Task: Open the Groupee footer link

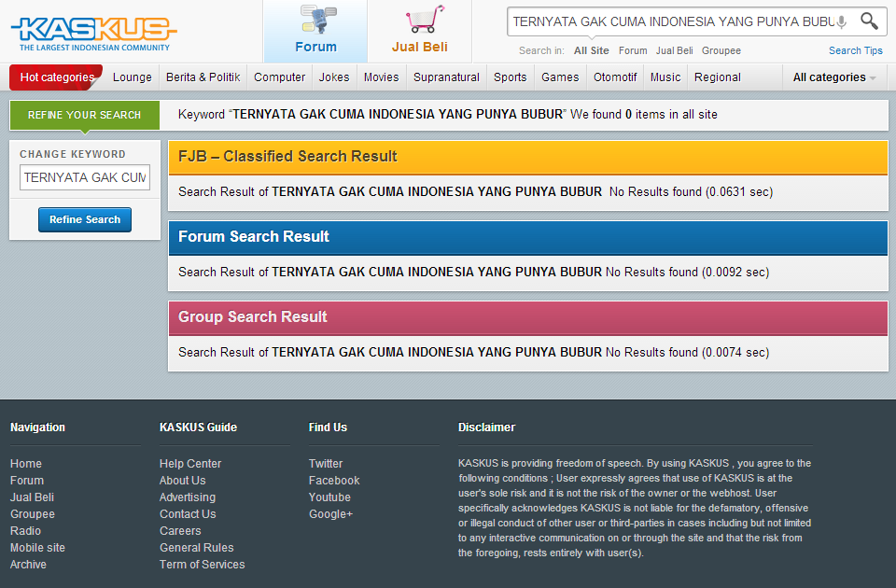Action: [33, 513]
